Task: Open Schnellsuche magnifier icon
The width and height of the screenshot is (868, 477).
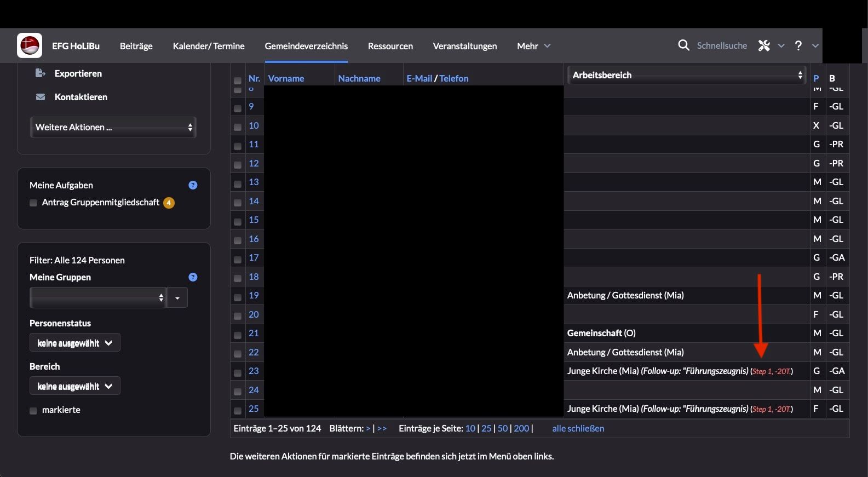Action: point(683,45)
